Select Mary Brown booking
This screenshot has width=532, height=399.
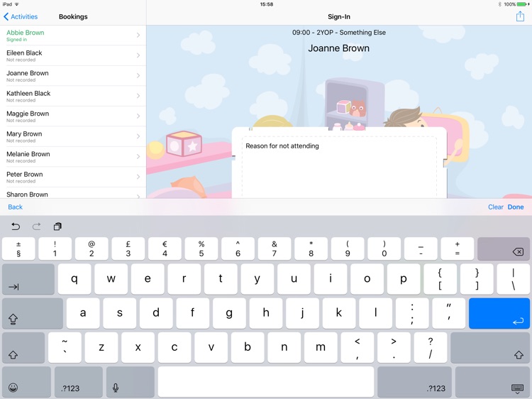click(73, 136)
